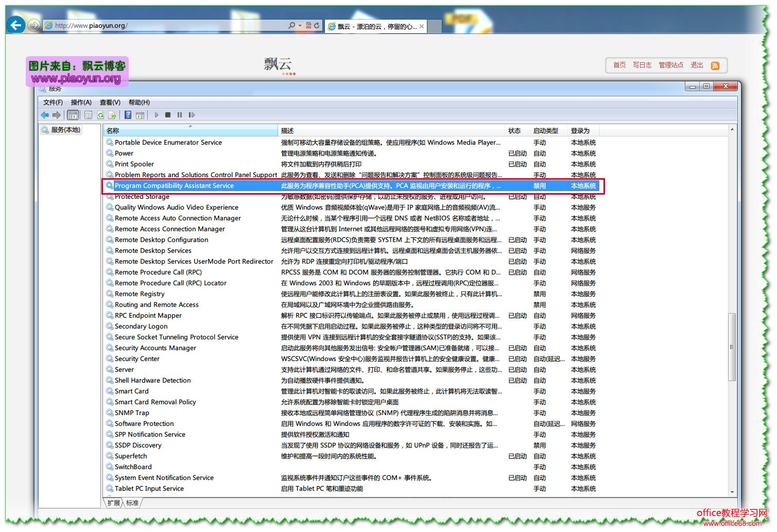This screenshot has width=777, height=532.
Task: Click the Refresh icon in services toolbar
Action: coord(101,115)
